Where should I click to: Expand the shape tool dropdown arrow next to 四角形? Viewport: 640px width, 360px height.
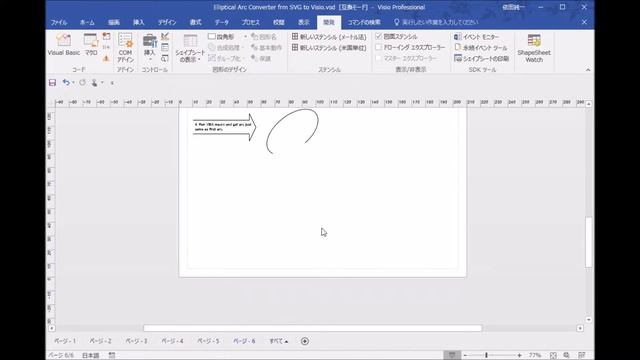coord(245,37)
